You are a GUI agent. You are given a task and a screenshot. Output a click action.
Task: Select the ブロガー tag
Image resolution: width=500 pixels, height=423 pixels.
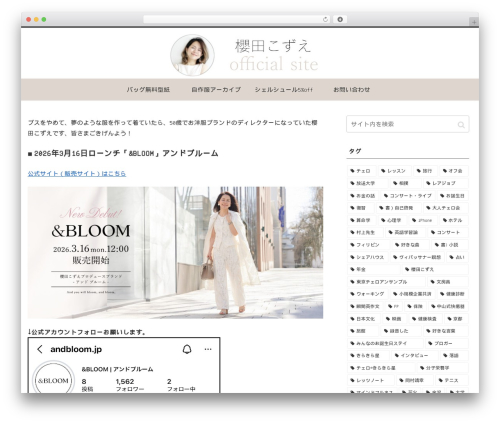coord(447,343)
